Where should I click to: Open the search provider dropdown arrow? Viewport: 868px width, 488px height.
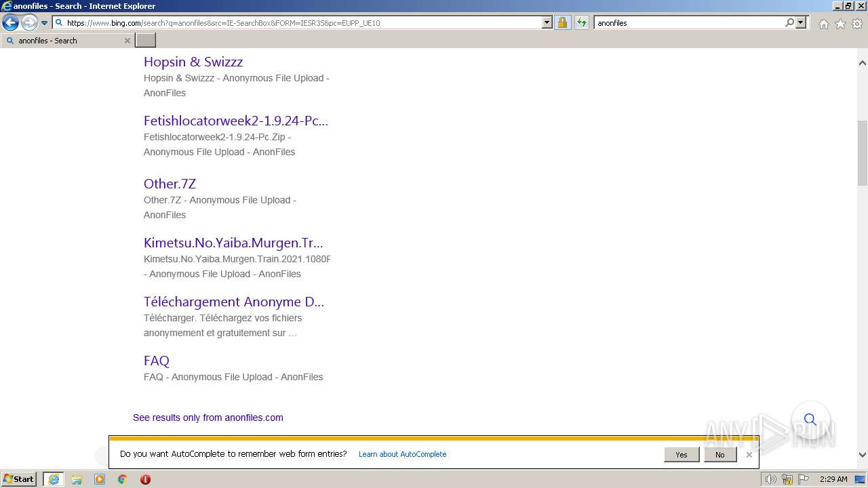801,22
